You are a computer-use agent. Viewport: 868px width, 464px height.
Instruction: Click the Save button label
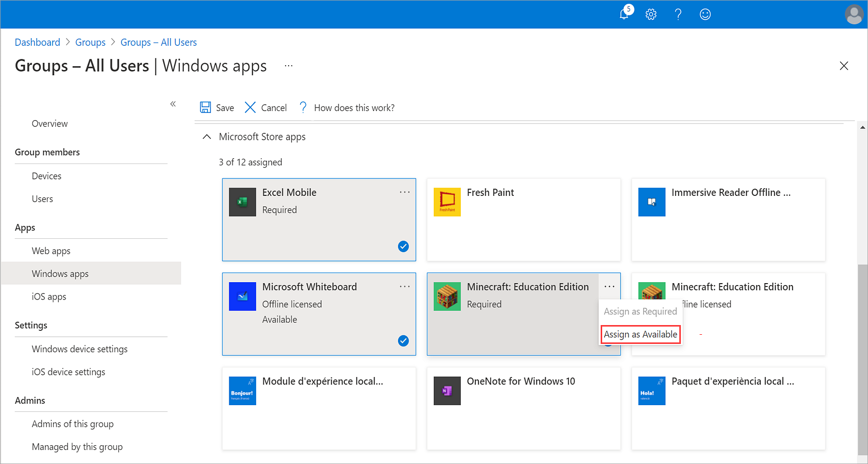click(225, 108)
